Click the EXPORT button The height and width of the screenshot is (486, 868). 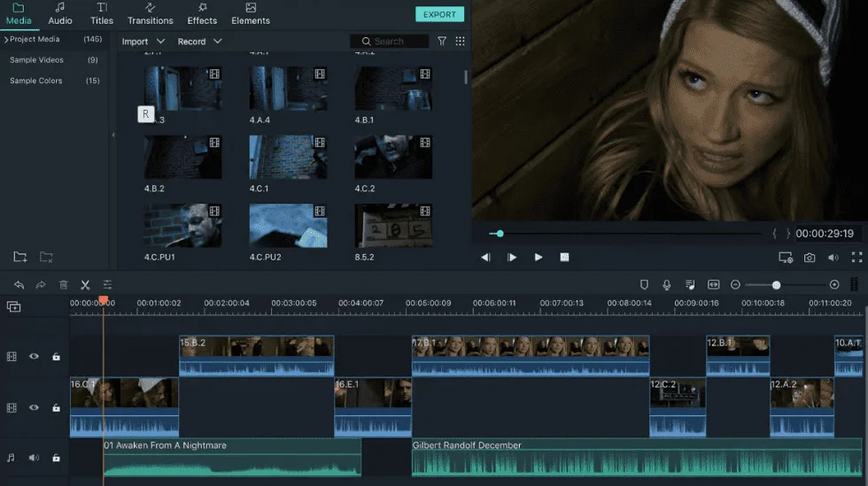pos(439,14)
